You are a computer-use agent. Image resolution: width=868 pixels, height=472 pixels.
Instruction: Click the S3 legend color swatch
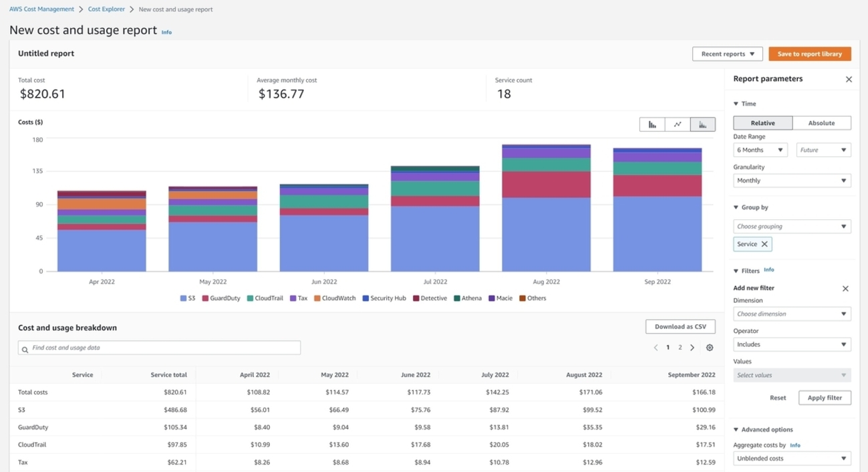183,298
